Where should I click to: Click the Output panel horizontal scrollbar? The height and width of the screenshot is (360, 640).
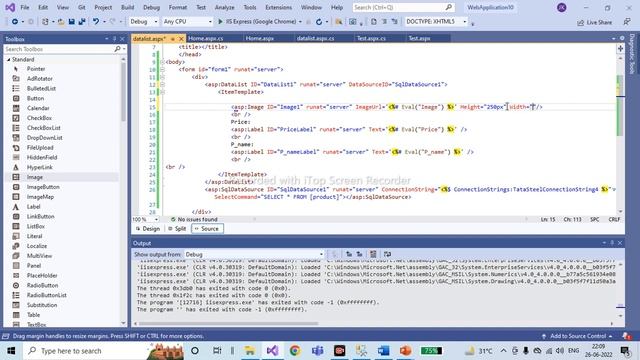pyautogui.click(x=228, y=324)
